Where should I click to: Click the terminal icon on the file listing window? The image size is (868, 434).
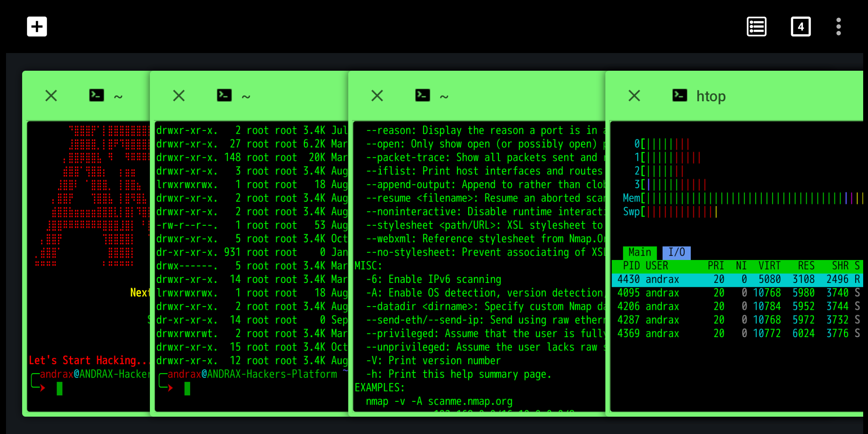tap(224, 95)
